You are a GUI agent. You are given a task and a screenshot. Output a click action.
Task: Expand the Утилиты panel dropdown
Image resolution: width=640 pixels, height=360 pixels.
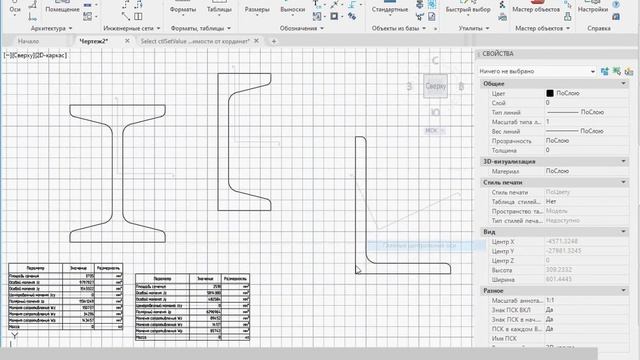[487, 28]
